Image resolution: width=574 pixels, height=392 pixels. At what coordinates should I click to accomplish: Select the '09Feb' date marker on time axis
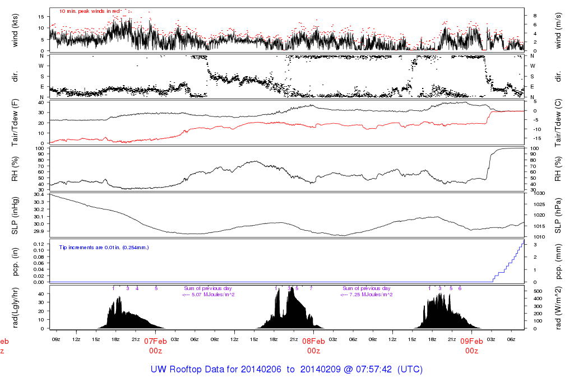(471, 342)
